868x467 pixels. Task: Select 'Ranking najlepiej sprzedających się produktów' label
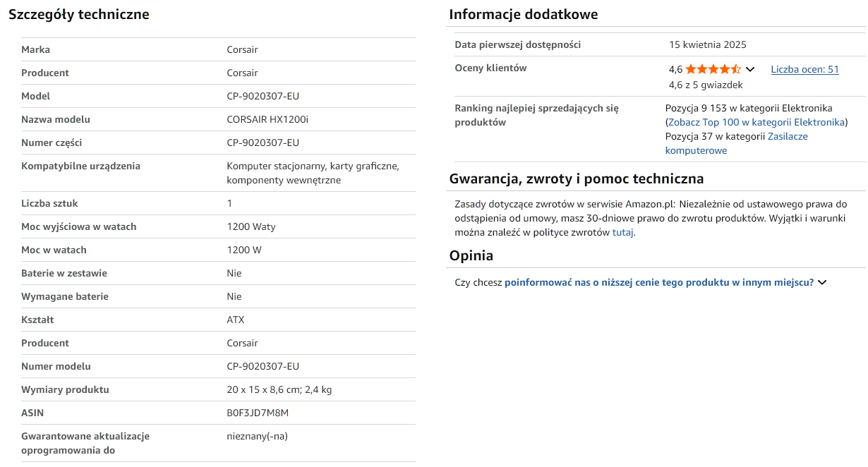click(x=536, y=115)
